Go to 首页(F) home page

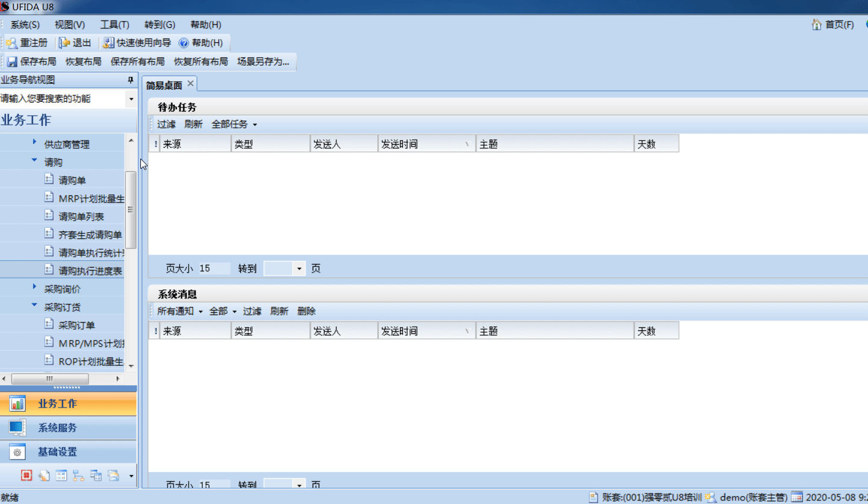(x=833, y=25)
